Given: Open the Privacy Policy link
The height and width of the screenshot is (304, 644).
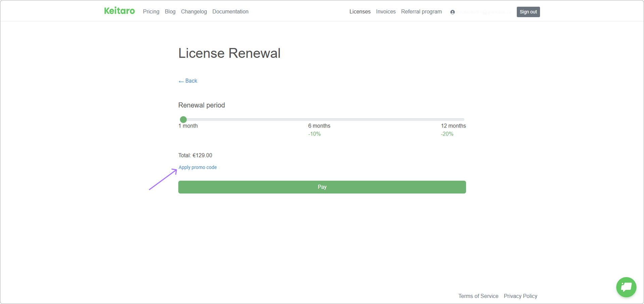Looking at the screenshot, I should point(520,296).
